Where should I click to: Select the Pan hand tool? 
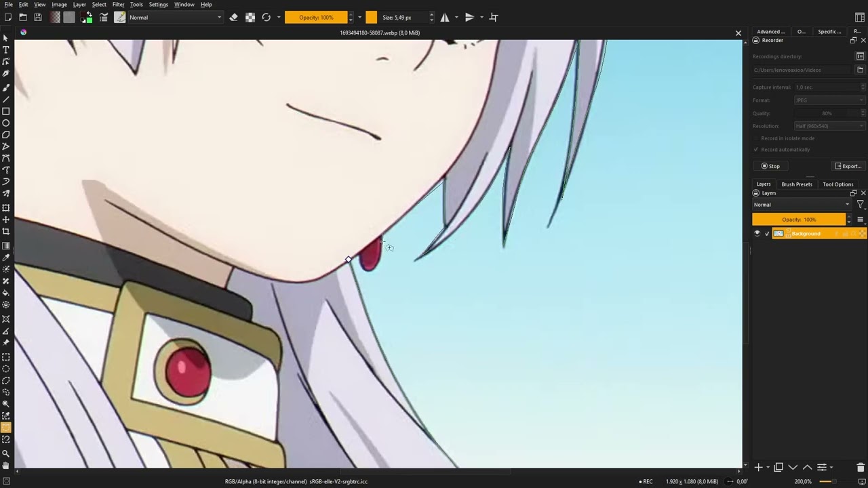pyautogui.click(x=6, y=465)
